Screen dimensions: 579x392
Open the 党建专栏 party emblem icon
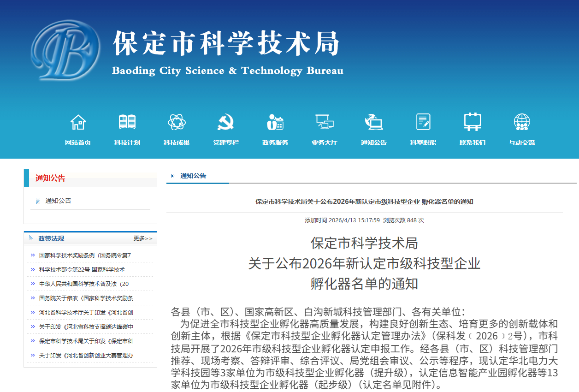(x=226, y=122)
